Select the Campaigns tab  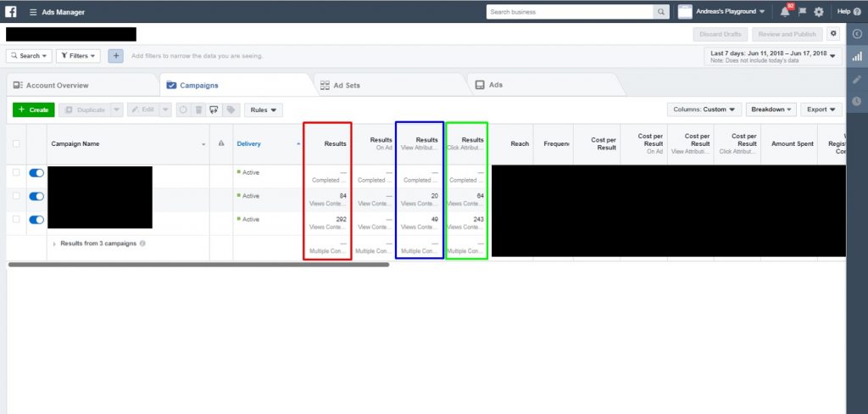click(192, 86)
